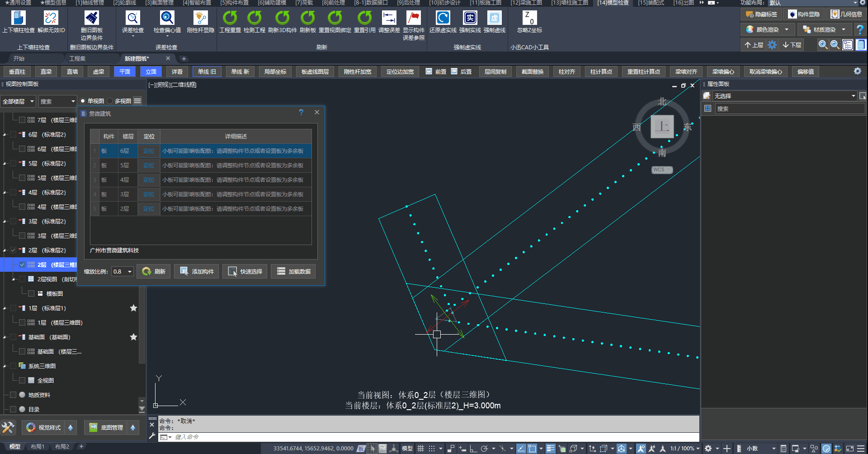Image resolution: width=868 pixels, height=454 pixels.
Task: Select the 单视图 radio button
Action: pyautogui.click(x=83, y=101)
